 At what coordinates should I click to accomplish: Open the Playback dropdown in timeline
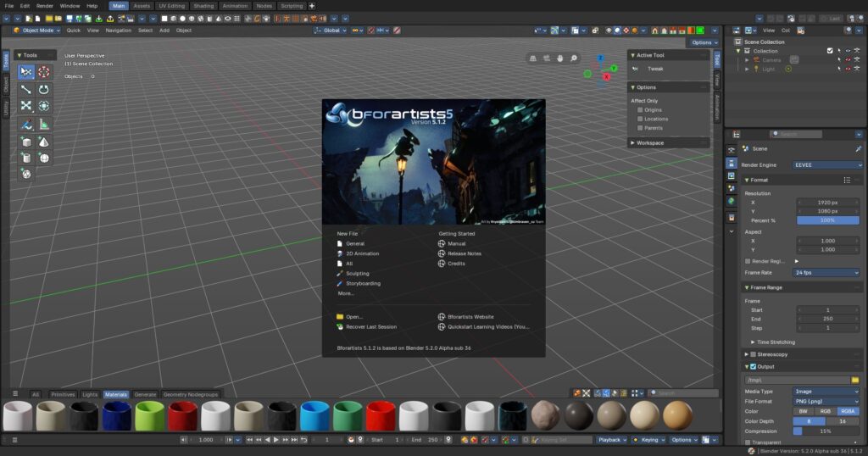point(611,440)
